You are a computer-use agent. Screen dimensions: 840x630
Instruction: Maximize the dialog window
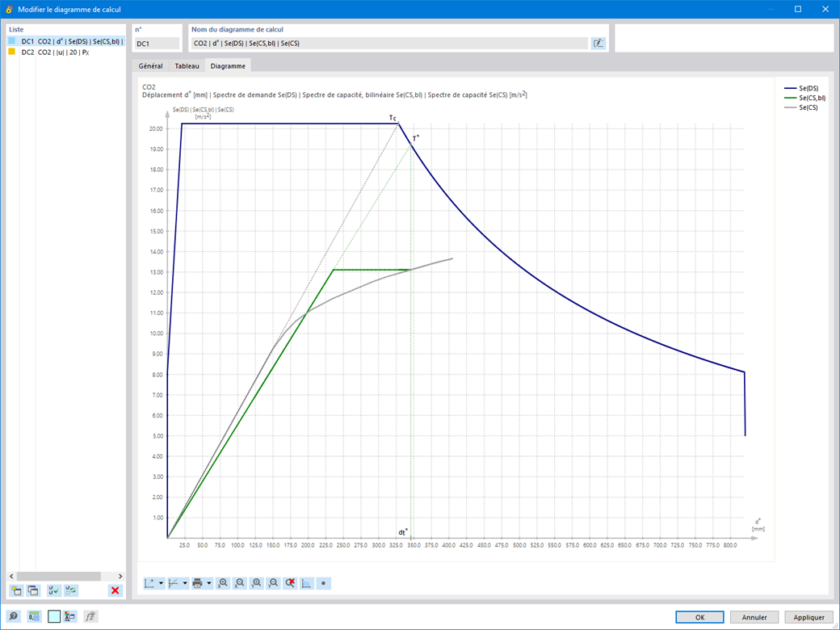[798, 9]
